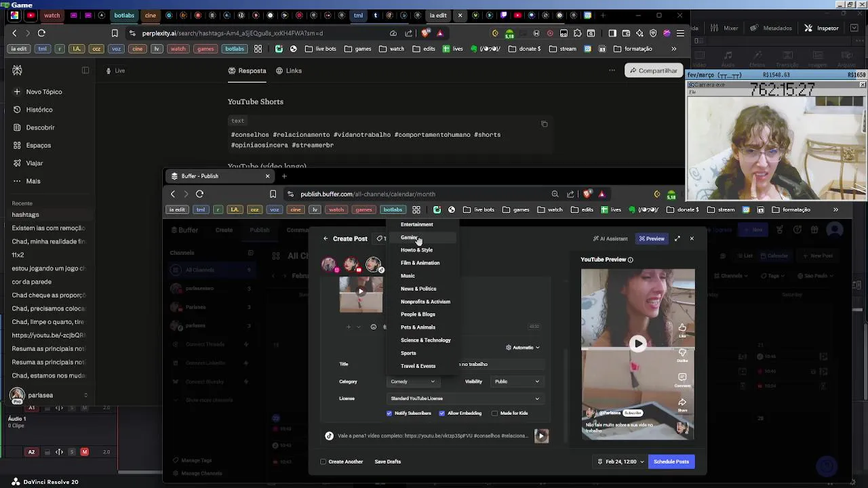The image size is (868, 488).
Task: Open Histórico in Perplexity sidebar
Action: (x=33, y=110)
